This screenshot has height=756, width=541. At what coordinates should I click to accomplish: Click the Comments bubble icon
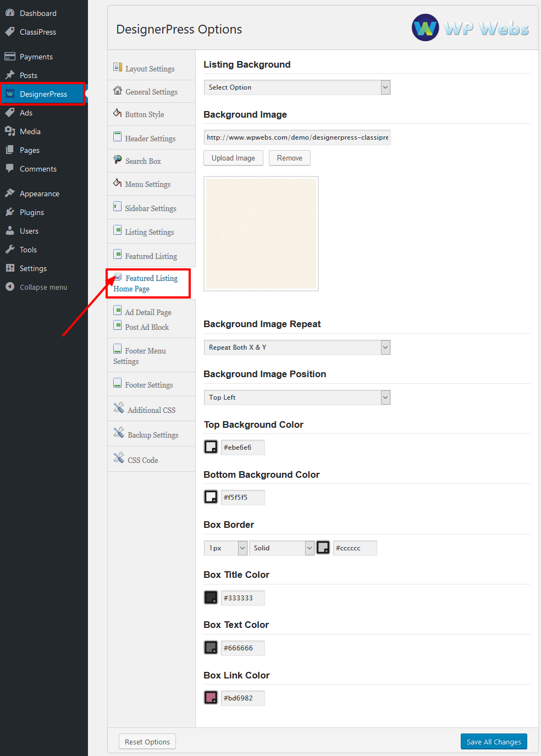tap(10, 168)
